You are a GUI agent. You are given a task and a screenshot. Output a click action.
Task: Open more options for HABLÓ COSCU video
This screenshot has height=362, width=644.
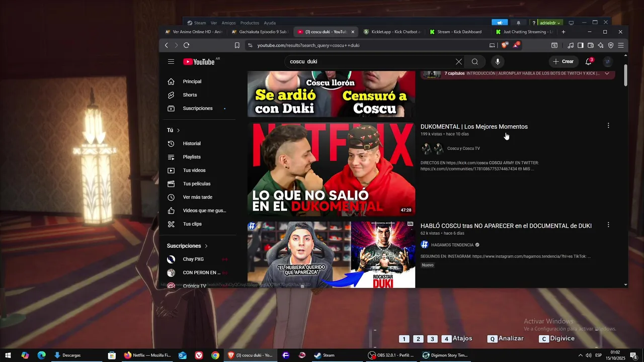[608, 225]
